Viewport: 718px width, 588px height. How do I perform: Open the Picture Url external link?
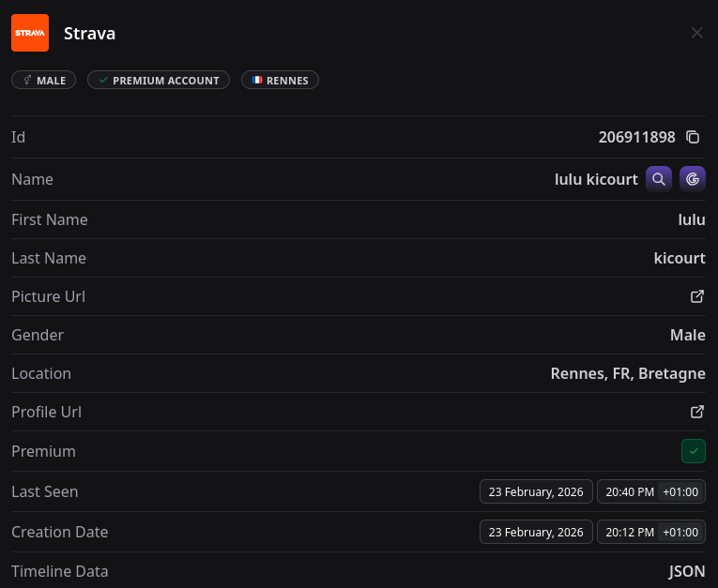(x=697, y=296)
